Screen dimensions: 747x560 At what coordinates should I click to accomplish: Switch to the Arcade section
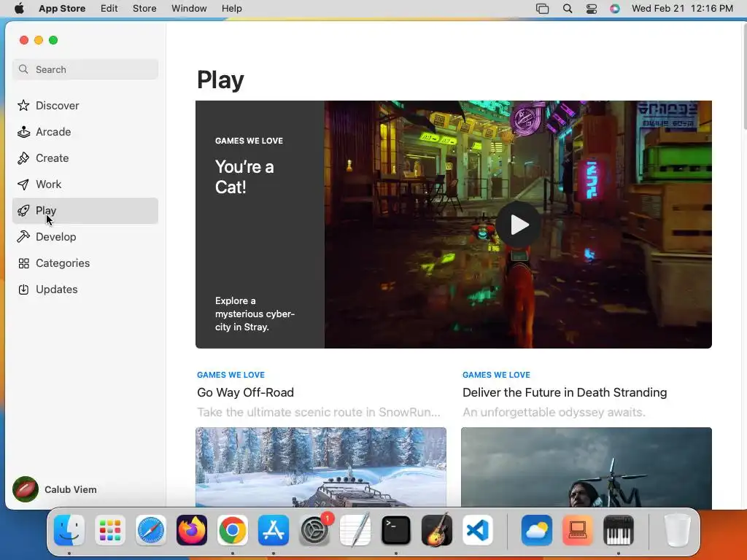85,132
